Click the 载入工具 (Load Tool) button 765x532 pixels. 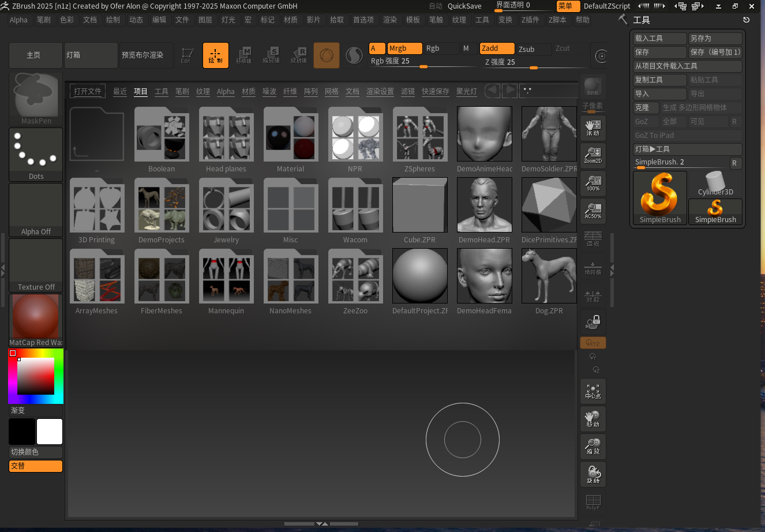(659, 38)
